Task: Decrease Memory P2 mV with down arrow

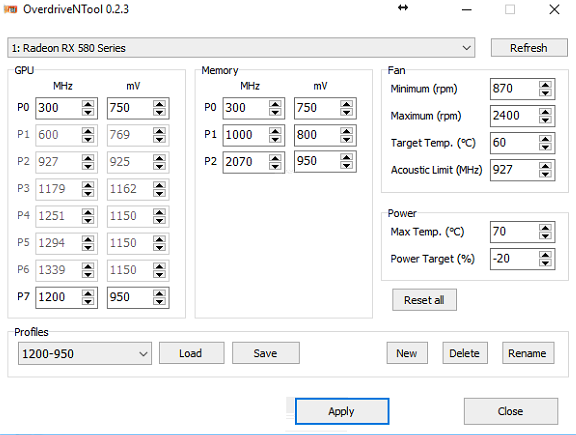Action: [x=346, y=166]
